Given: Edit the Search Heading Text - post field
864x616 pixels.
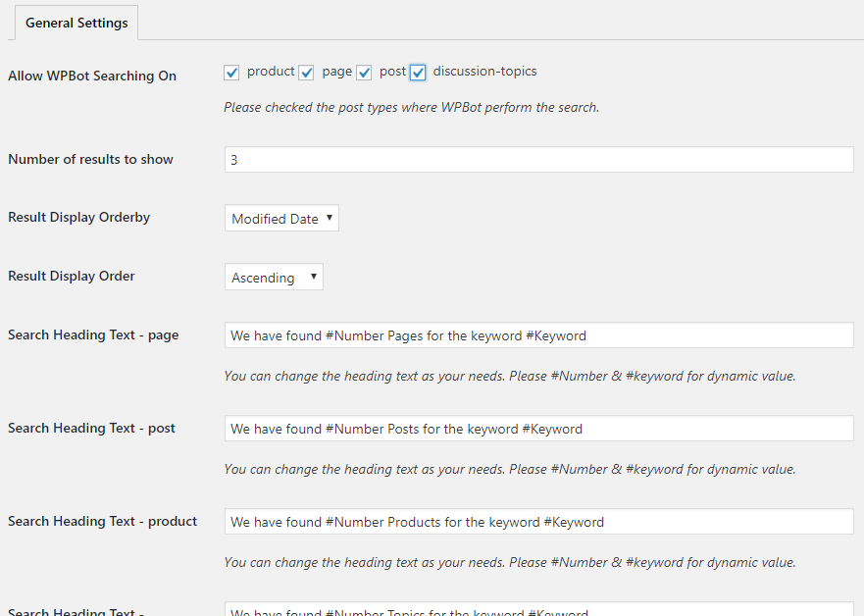Looking at the screenshot, I should point(539,428).
